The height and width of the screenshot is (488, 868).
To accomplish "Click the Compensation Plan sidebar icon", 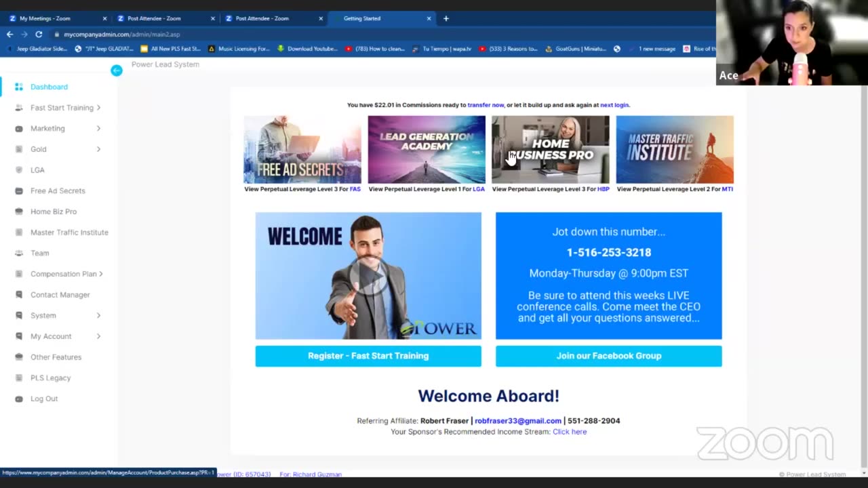I will pyautogui.click(x=19, y=274).
